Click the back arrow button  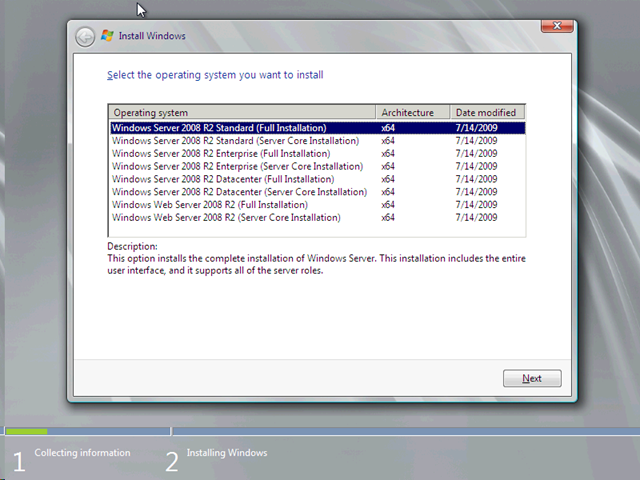click(x=85, y=37)
